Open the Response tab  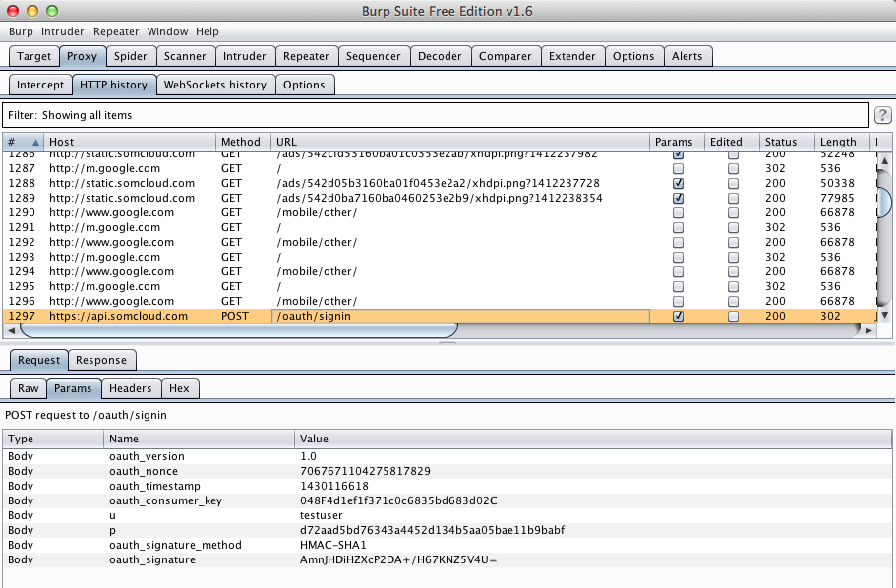click(x=101, y=360)
